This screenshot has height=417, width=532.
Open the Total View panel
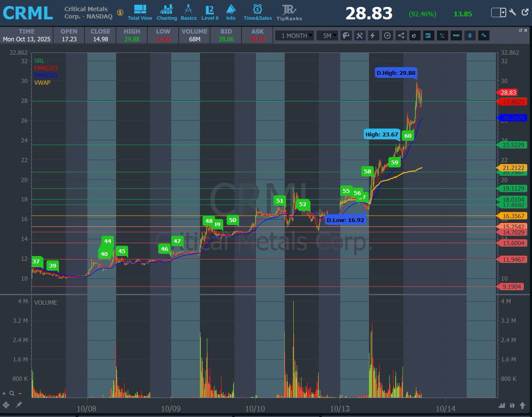(140, 12)
